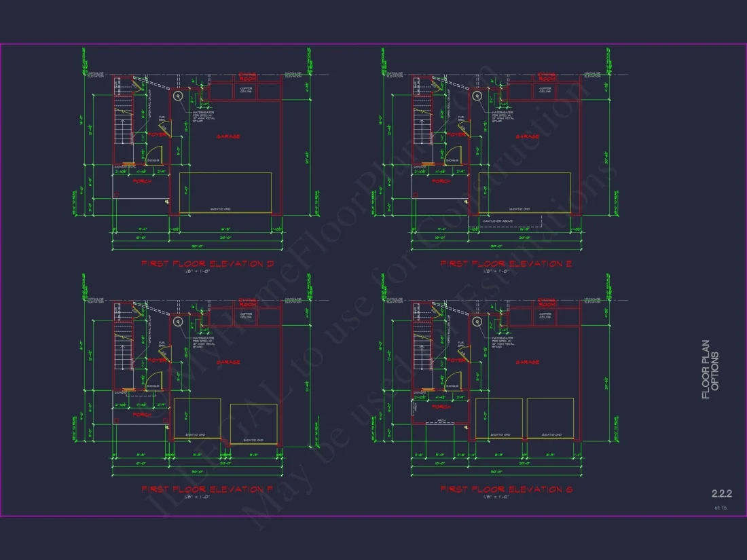Select the staircase symbol in Elevation E

click(x=423, y=126)
